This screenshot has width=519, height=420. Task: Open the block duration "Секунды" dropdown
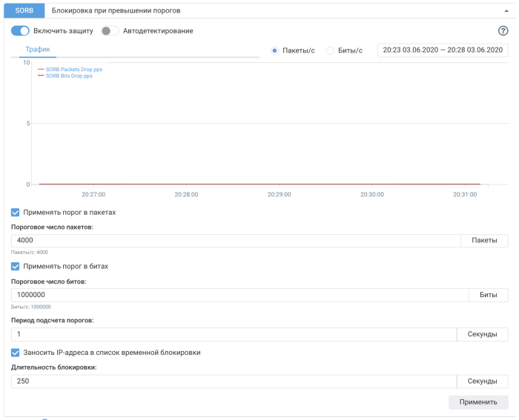482,381
